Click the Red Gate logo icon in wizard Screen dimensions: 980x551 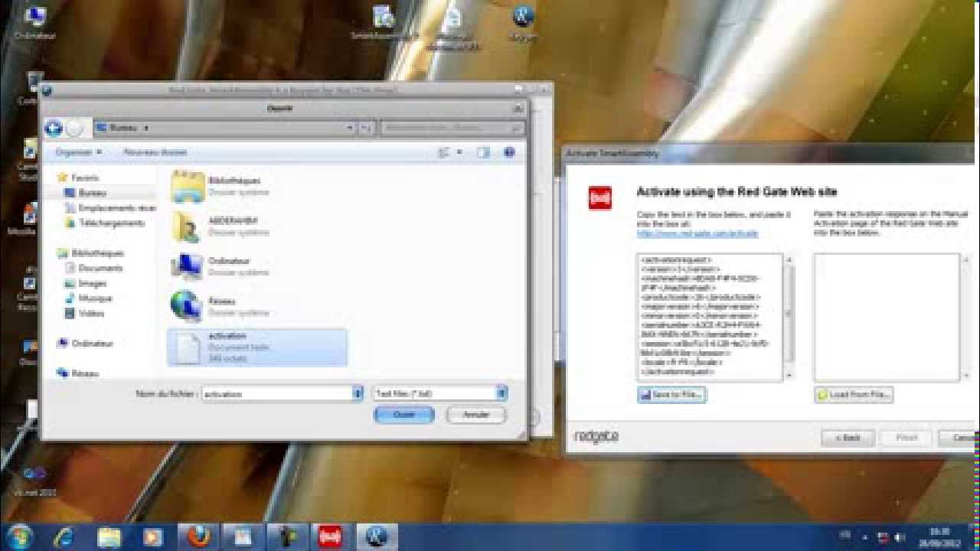(599, 198)
